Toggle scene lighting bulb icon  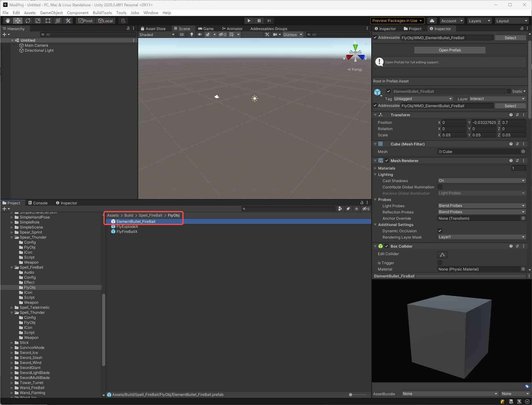[x=192, y=34]
